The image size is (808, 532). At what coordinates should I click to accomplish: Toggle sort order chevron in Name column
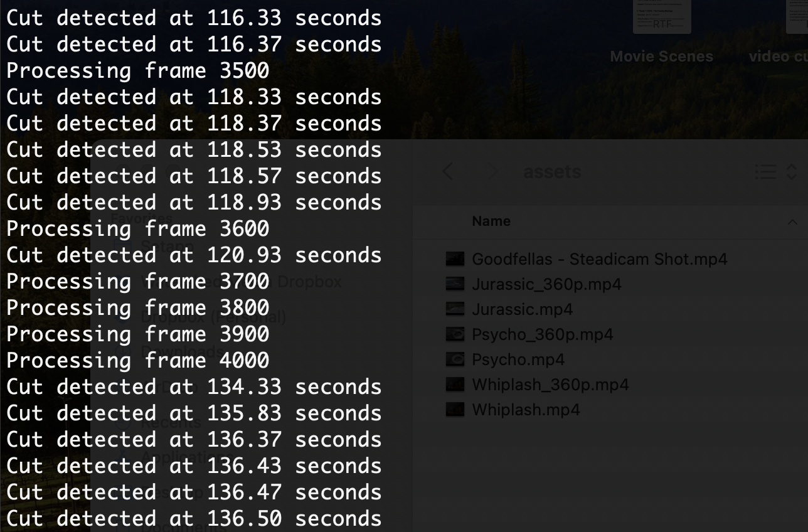(792, 222)
